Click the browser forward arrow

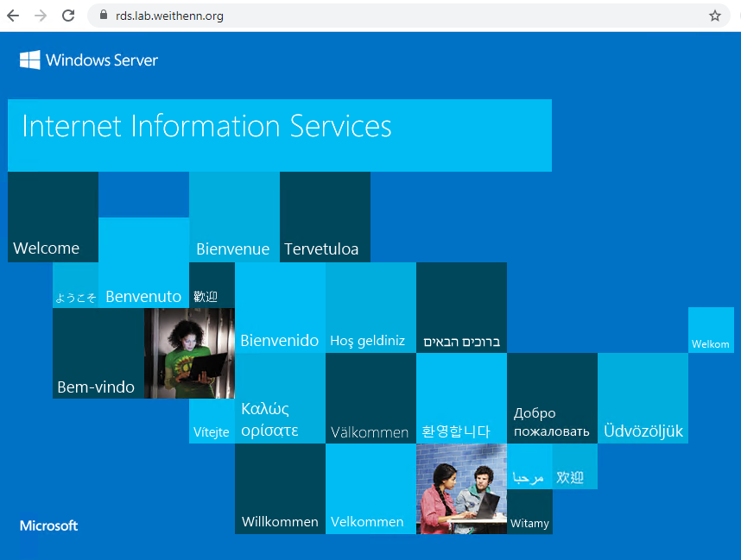(41, 16)
